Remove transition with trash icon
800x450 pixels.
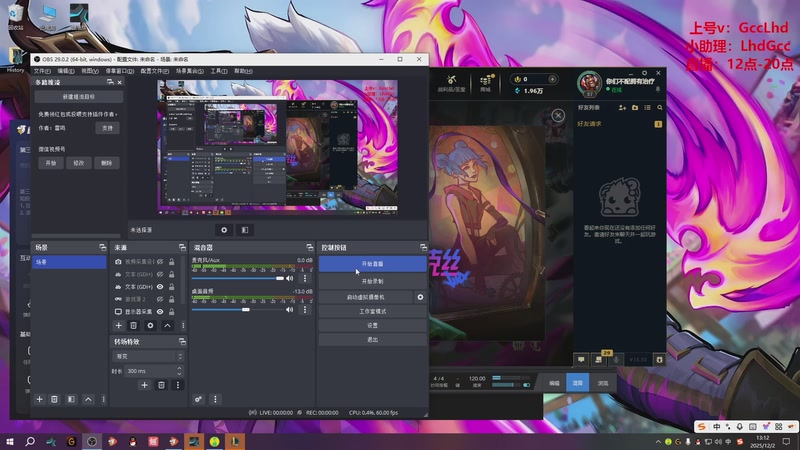(161, 385)
